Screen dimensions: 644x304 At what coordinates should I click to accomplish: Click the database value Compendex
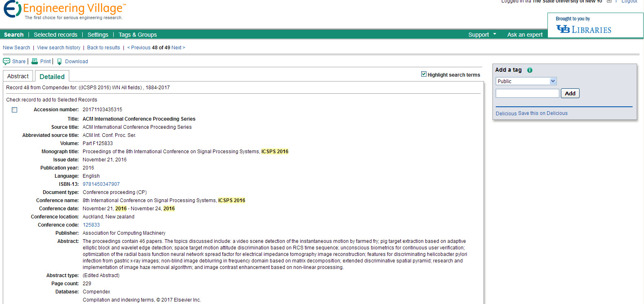tap(96, 292)
